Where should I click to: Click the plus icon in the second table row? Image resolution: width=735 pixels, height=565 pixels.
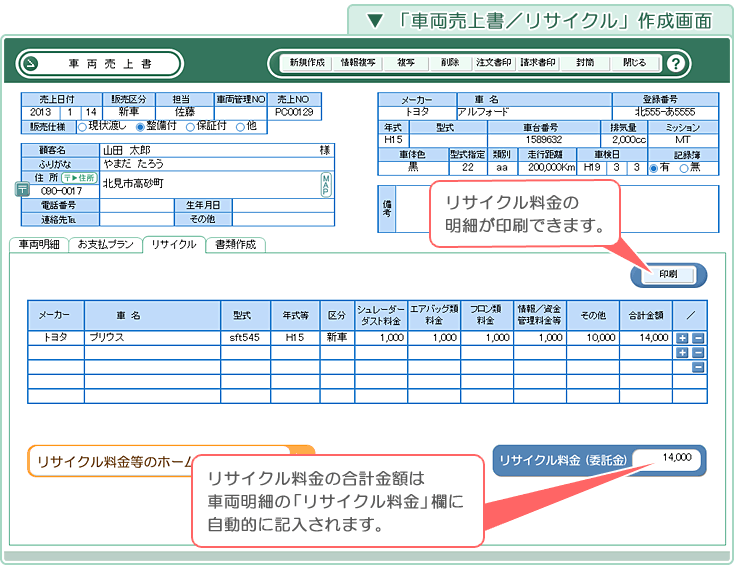[682, 353]
